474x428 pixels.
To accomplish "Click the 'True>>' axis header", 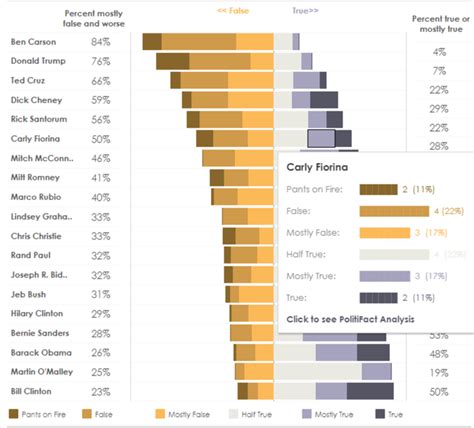I will click(305, 11).
